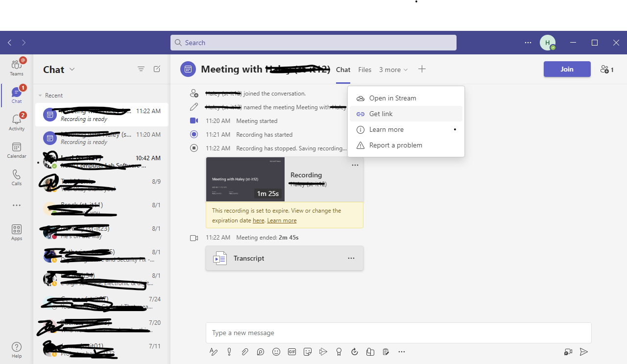Attach a file with paperclip icon
The image size is (627, 364).
pos(245,351)
